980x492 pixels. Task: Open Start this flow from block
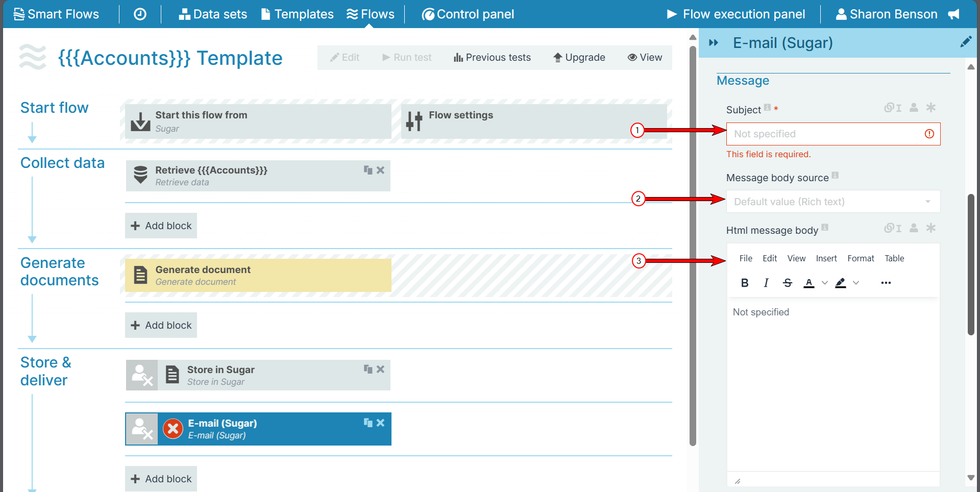pos(258,121)
